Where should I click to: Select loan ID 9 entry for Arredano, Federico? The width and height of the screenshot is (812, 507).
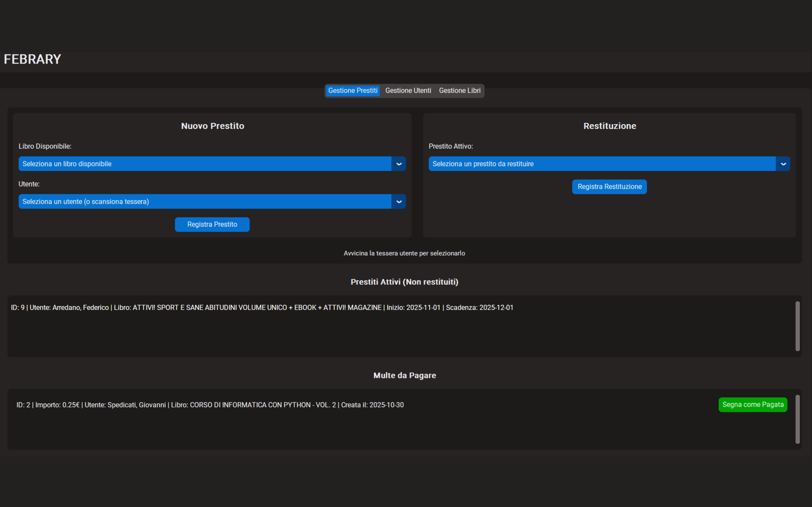[262, 307]
